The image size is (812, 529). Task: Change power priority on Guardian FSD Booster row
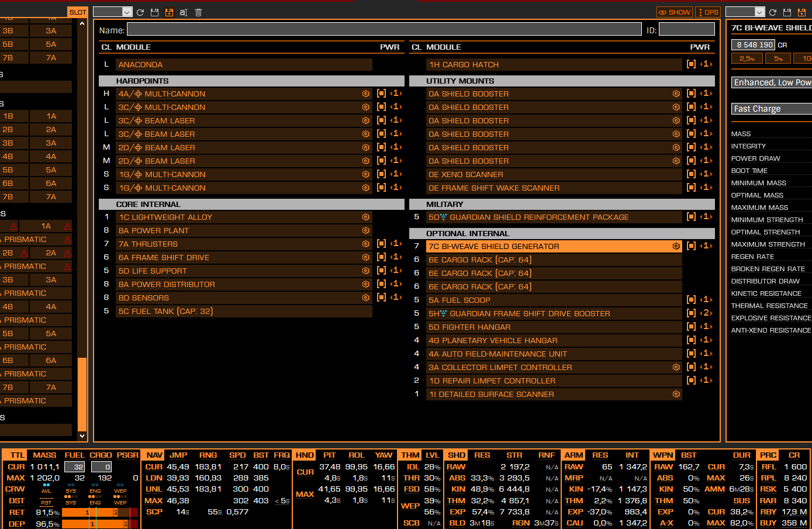[x=706, y=313]
